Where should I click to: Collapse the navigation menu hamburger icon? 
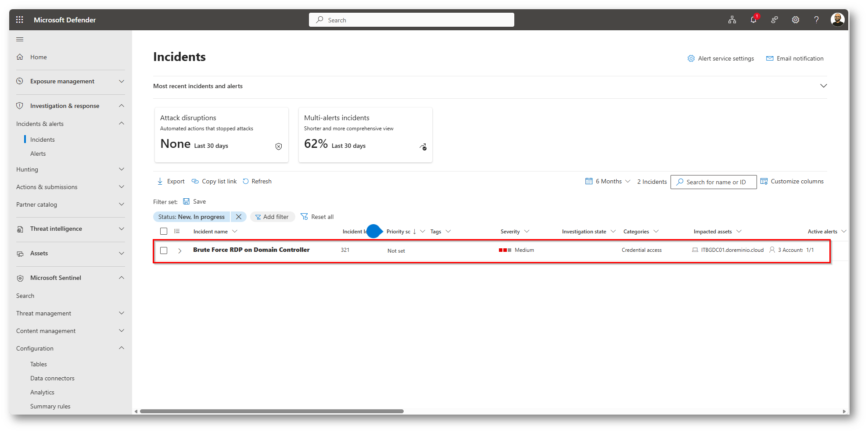coord(20,39)
